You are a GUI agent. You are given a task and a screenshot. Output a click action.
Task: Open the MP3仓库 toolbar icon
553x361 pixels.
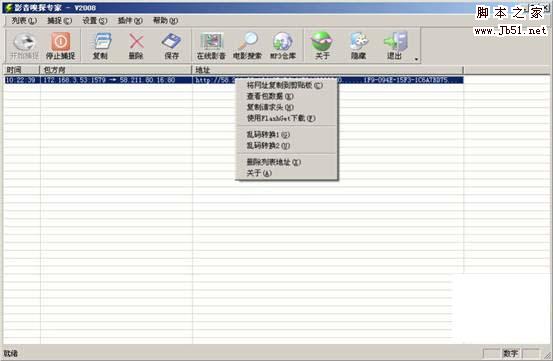pos(283,46)
